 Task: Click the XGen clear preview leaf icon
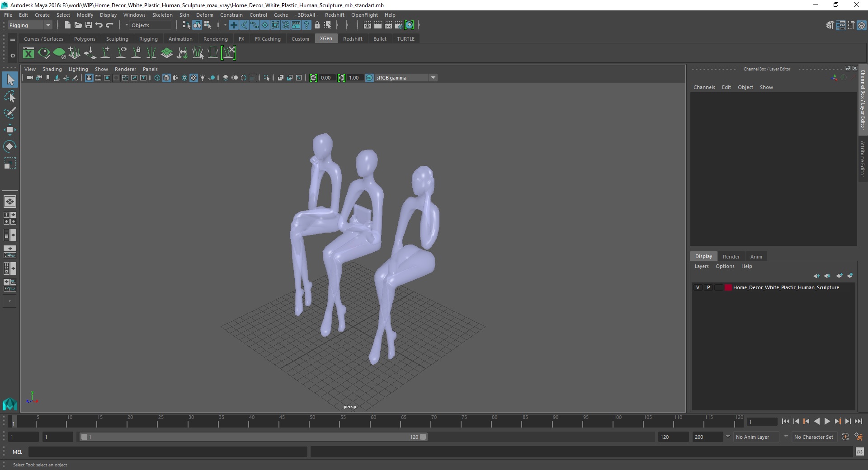pos(59,53)
